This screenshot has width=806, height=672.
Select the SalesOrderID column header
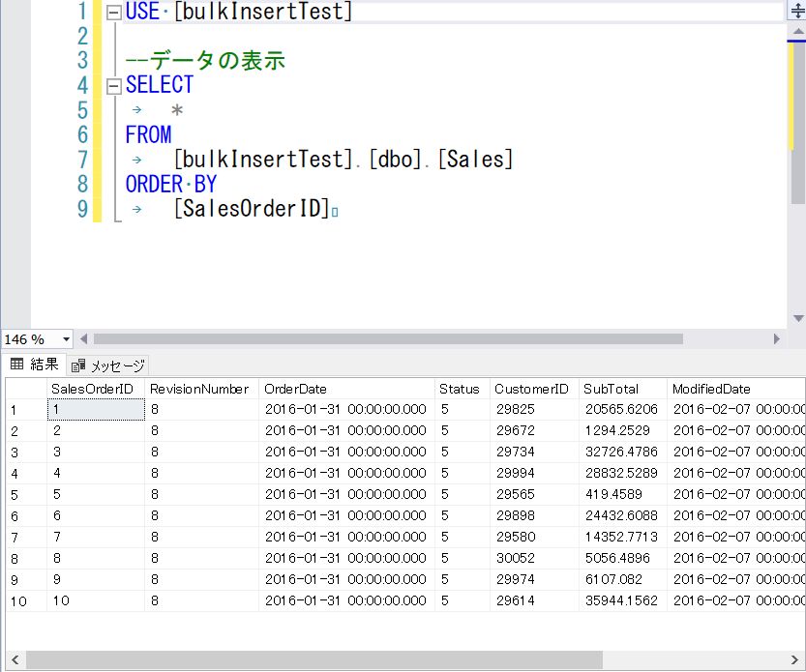pyautogui.click(x=95, y=388)
